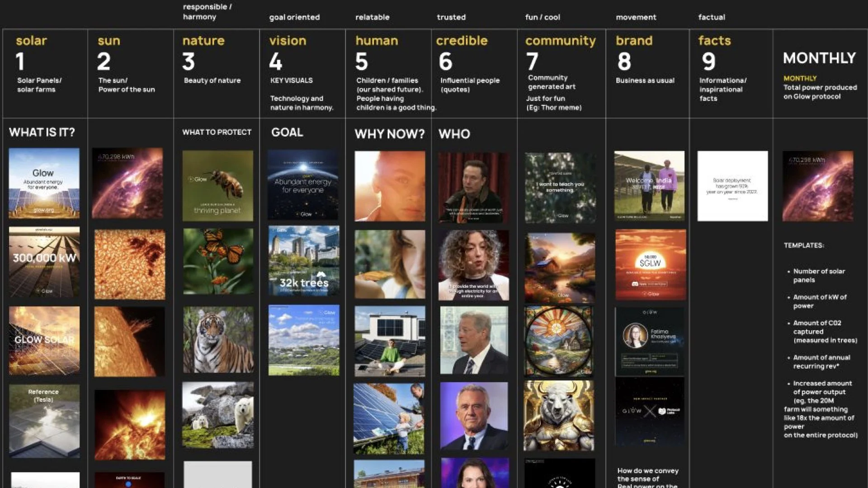Image resolution: width=868 pixels, height=488 pixels.
Task: Select the WHAT IS IT? heading text
Action: tap(42, 132)
